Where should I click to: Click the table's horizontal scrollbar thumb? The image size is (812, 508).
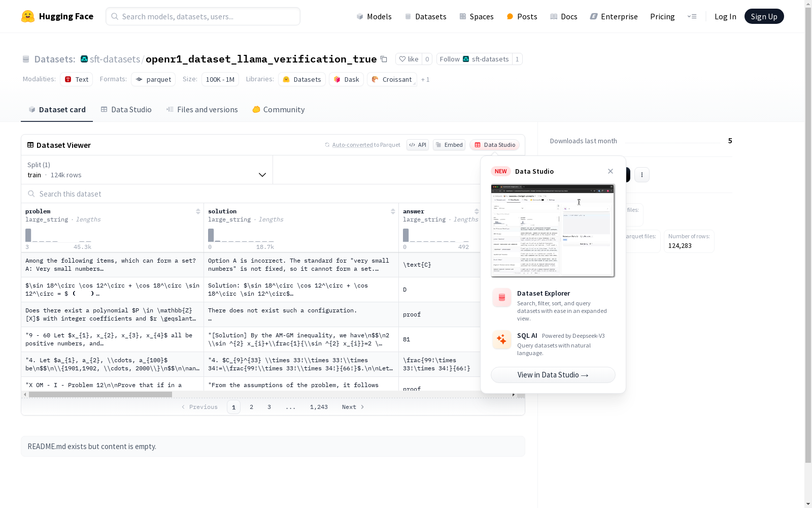(x=100, y=394)
